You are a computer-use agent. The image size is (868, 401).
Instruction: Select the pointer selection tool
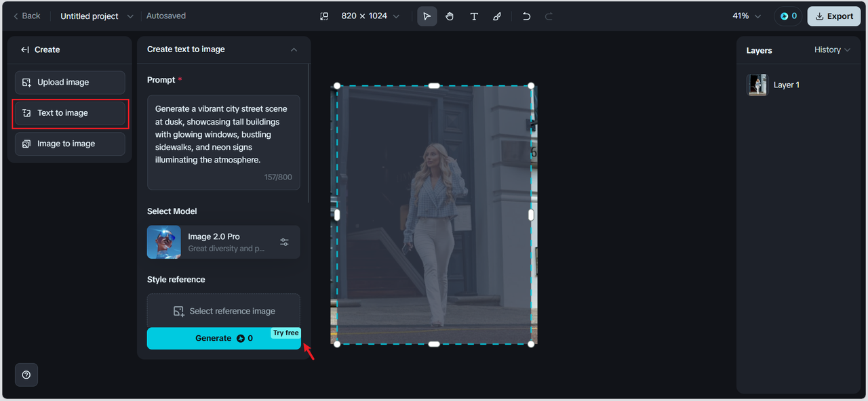point(427,16)
